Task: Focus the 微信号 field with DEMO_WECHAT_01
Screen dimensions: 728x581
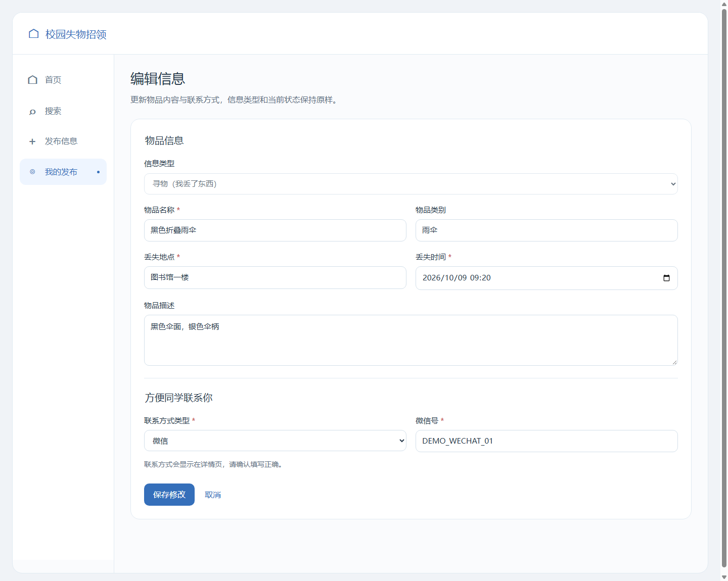Action: point(547,441)
